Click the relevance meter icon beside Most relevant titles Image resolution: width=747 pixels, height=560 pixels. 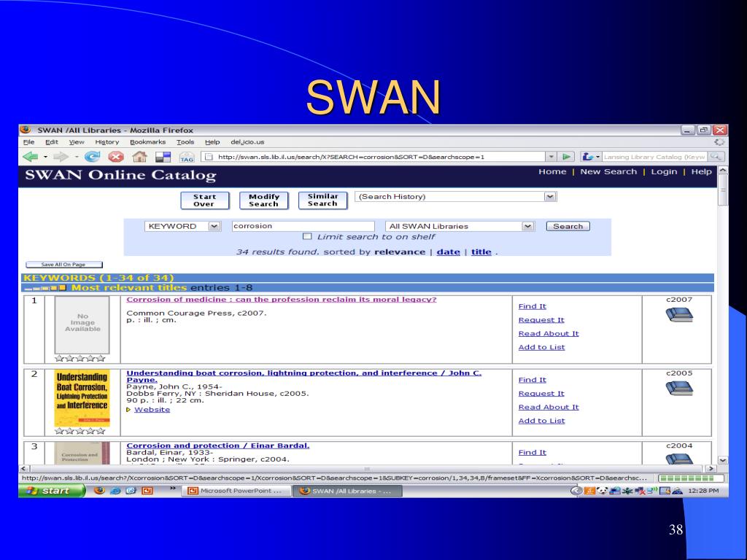tap(44, 287)
